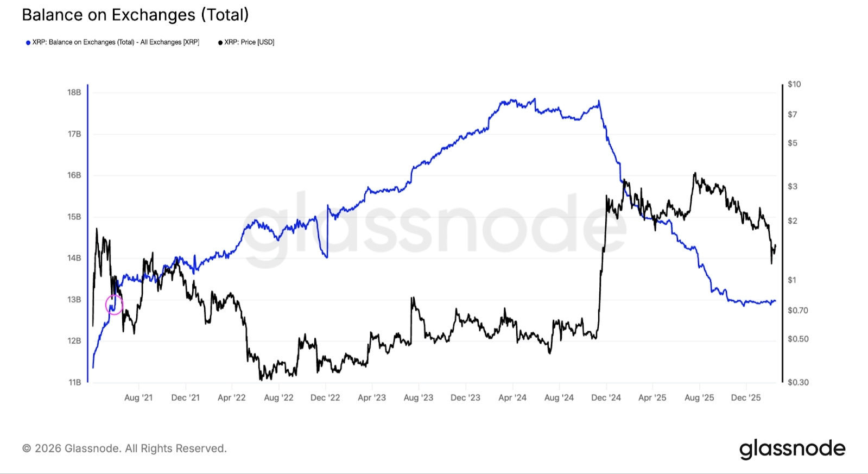Click the glassnode logo in the bottom right
The height and width of the screenshot is (474, 868).
tap(792, 449)
